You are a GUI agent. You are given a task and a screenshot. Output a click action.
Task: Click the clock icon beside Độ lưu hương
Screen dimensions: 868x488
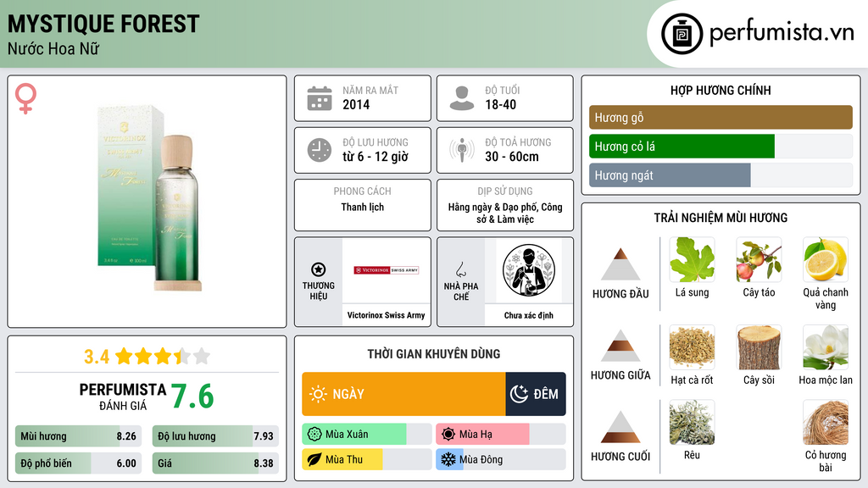pyautogui.click(x=320, y=150)
